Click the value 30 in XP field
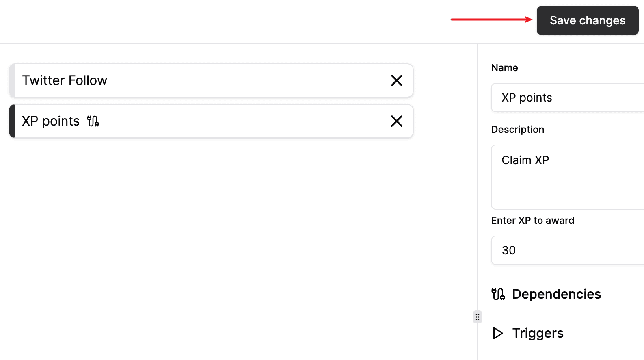 pos(509,250)
